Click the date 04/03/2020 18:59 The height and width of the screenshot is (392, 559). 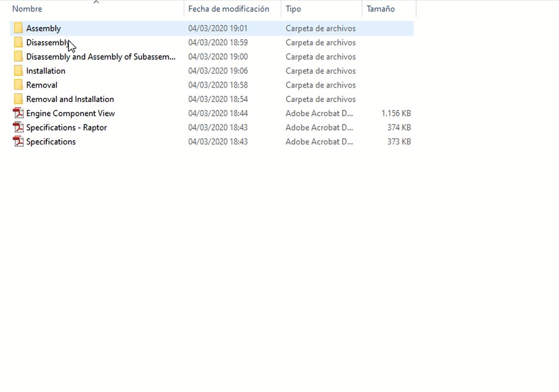(x=218, y=42)
